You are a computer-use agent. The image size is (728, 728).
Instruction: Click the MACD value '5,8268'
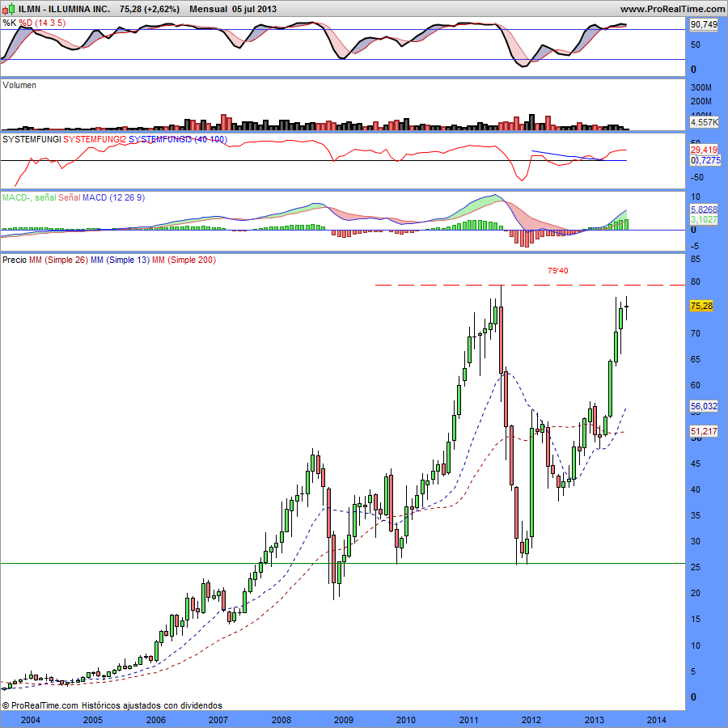click(704, 210)
